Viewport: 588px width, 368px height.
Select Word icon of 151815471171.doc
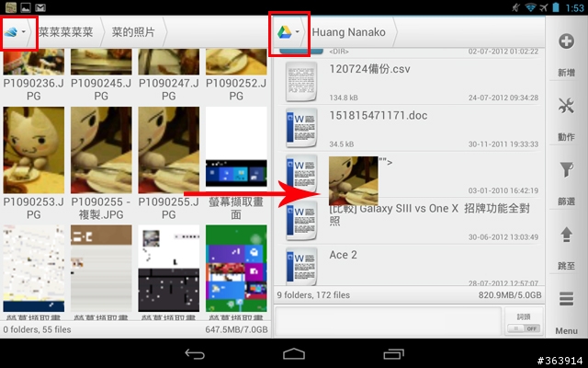pyautogui.click(x=301, y=128)
